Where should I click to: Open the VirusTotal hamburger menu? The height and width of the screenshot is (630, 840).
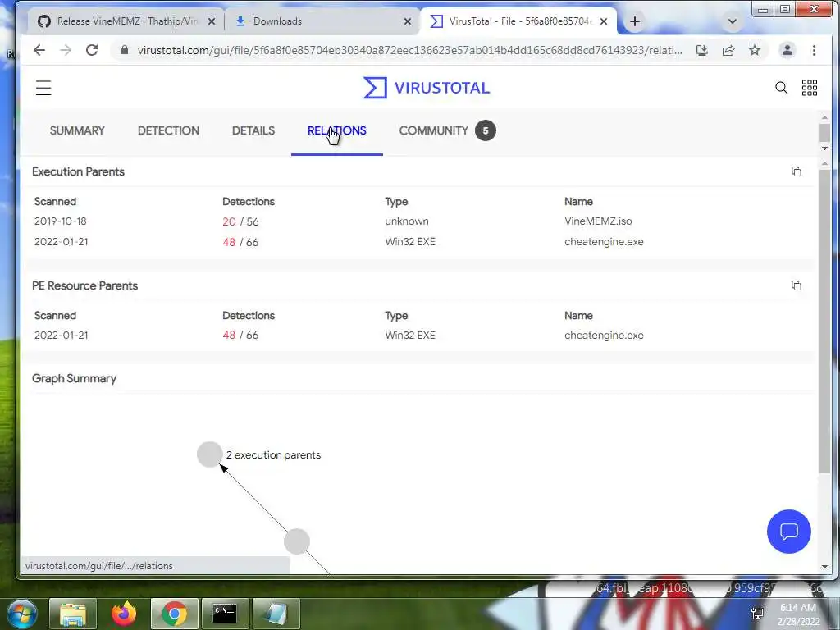pos(43,88)
